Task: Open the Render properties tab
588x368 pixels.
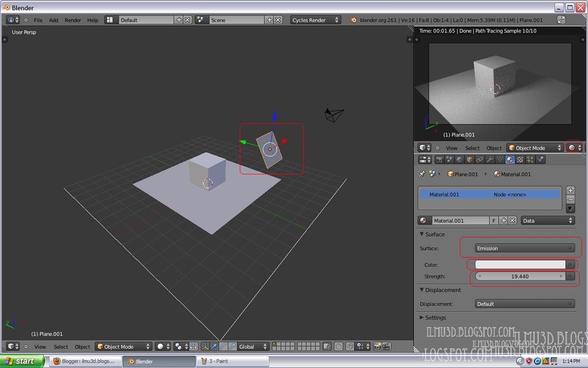Action: (440, 159)
